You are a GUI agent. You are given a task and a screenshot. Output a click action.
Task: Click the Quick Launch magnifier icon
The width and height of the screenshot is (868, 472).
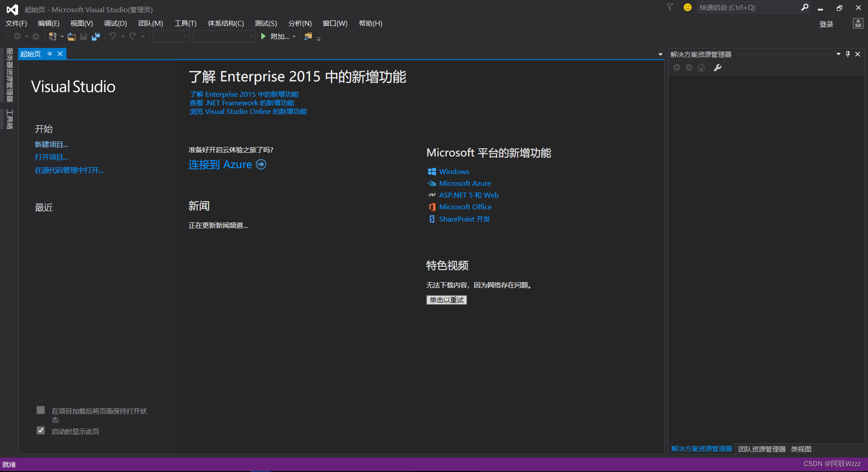click(x=805, y=7)
